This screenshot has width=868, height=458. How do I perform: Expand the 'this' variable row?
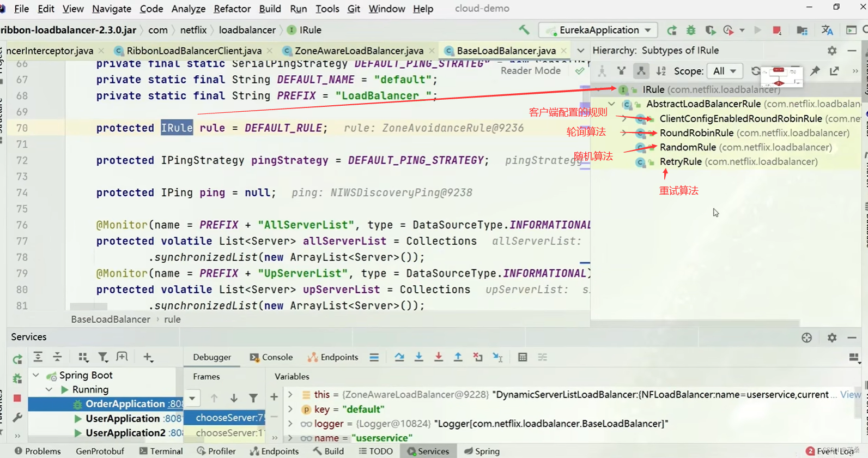click(290, 394)
